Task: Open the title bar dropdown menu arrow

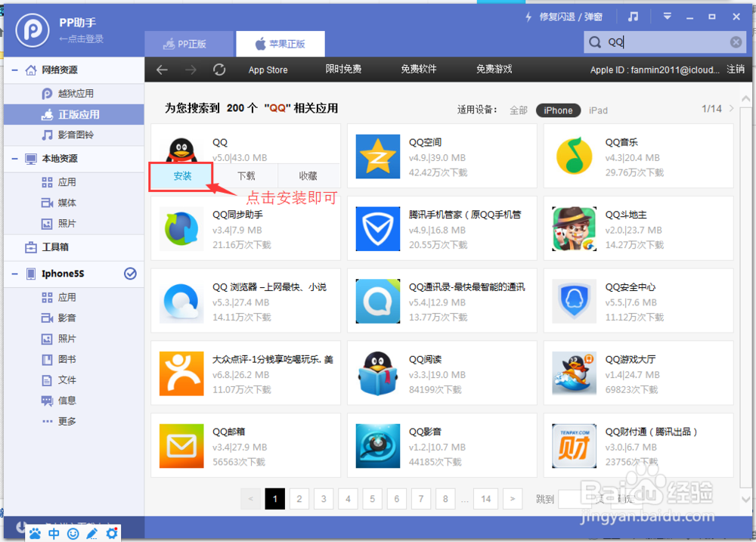Action: point(668,17)
